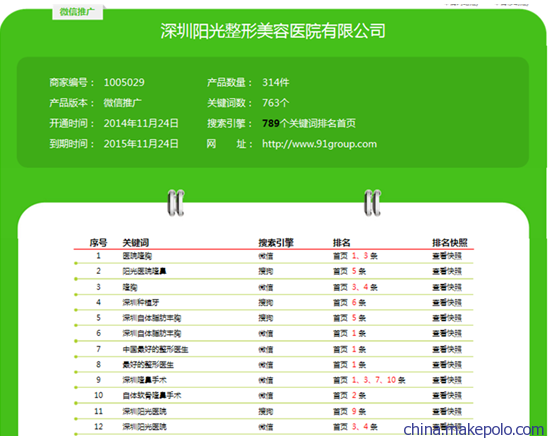Select the start date 2014年11月24日
The height and width of the screenshot is (438, 549).
click(x=141, y=123)
